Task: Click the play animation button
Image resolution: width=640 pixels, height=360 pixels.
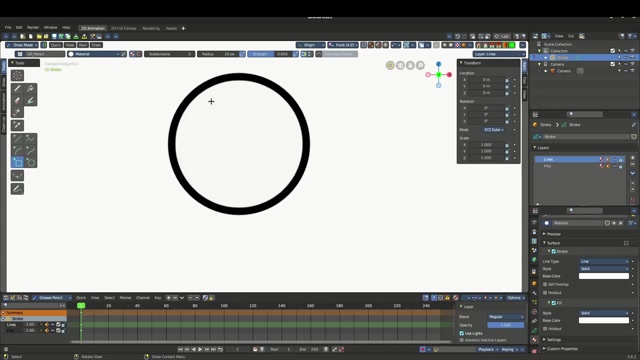Action: (200, 349)
